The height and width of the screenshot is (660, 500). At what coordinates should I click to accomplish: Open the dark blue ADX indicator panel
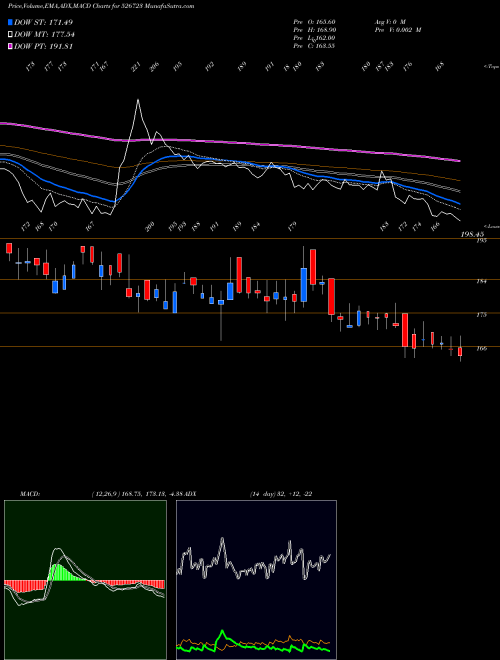tap(256, 580)
